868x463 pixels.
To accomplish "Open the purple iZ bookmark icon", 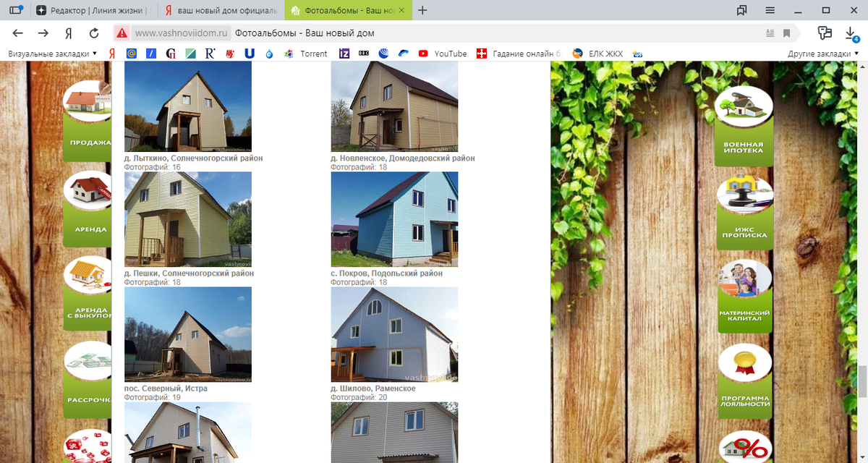I will 345,54.
